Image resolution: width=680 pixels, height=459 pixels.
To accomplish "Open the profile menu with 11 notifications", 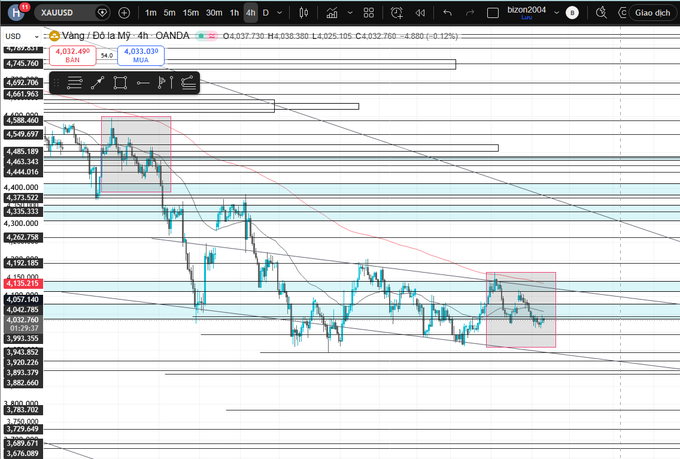I will [x=16, y=12].
